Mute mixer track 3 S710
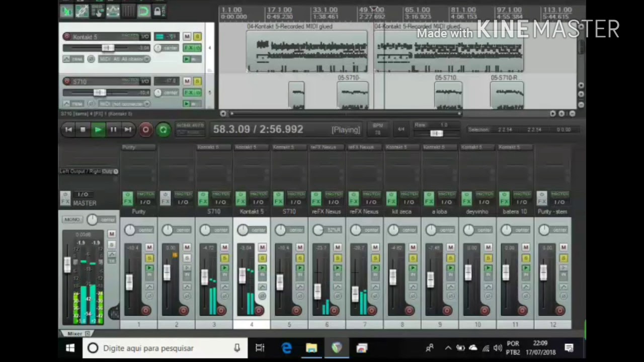 (224, 247)
